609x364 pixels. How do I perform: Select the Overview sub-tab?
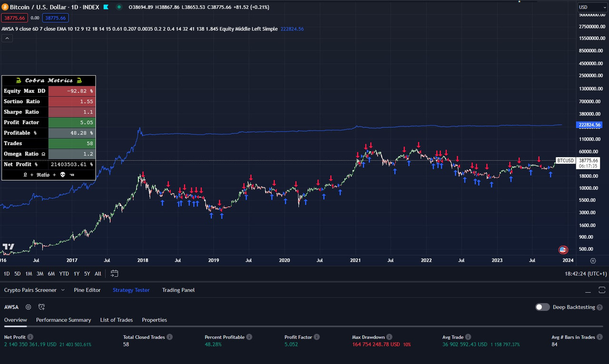tap(16, 320)
